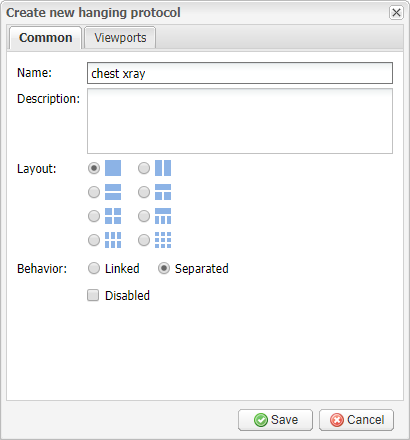This screenshot has width=410, height=440.
Task: Save the hanging protocol
Action: (275, 420)
